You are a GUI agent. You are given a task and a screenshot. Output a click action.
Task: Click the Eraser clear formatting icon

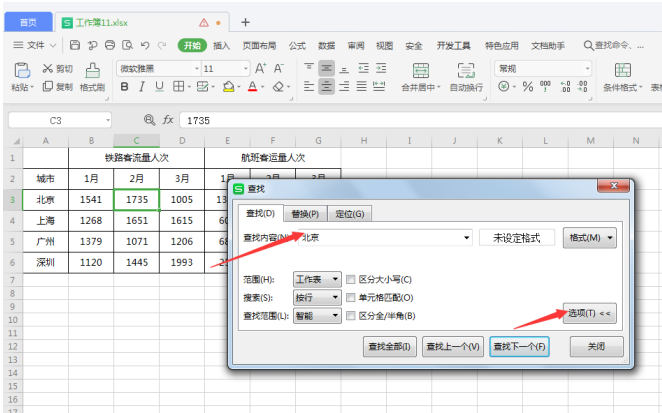coord(278,87)
